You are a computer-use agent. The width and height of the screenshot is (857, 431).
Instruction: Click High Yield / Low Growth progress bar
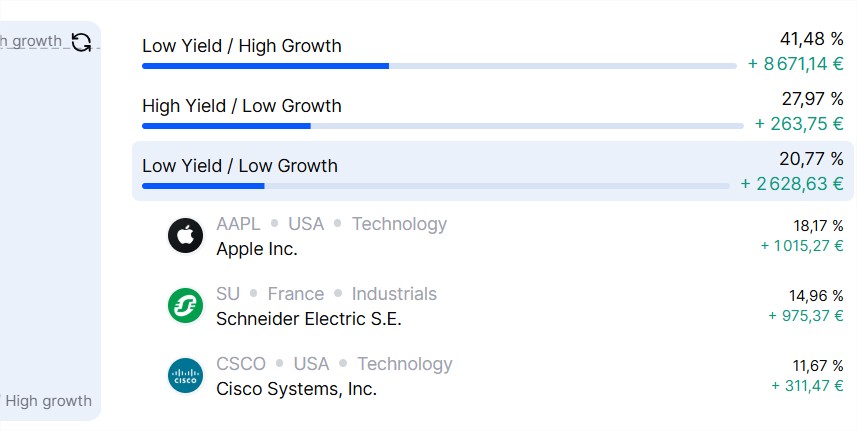[x=443, y=126]
